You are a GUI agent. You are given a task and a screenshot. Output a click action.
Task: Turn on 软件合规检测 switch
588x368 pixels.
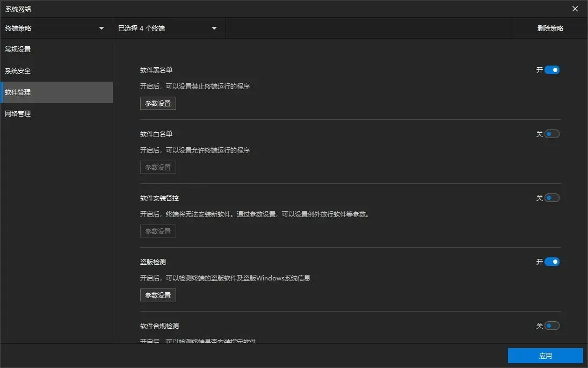[552, 326]
